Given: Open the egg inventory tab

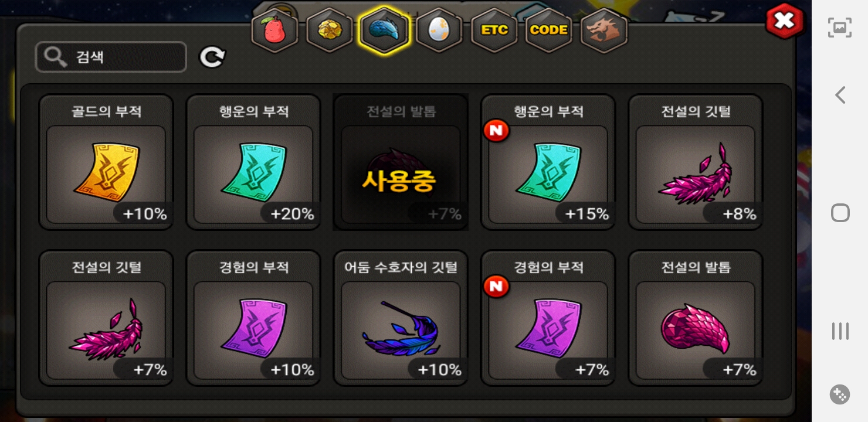Looking at the screenshot, I should pyautogui.click(x=439, y=30).
